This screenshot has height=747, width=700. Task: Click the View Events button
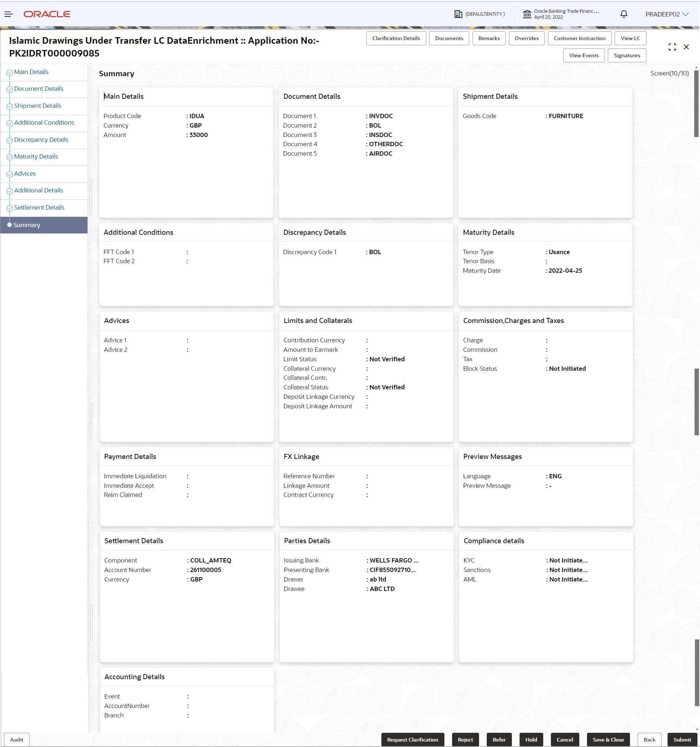click(x=584, y=55)
